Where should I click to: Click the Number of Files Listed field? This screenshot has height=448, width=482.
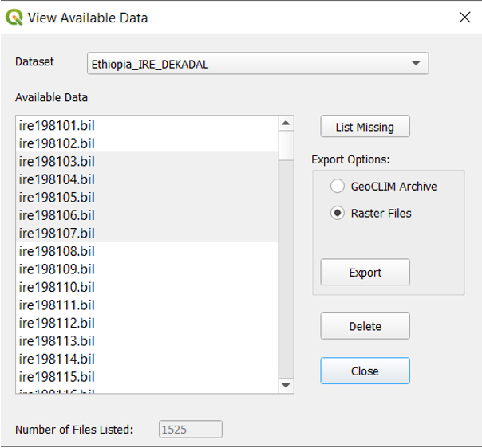[191, 429]
